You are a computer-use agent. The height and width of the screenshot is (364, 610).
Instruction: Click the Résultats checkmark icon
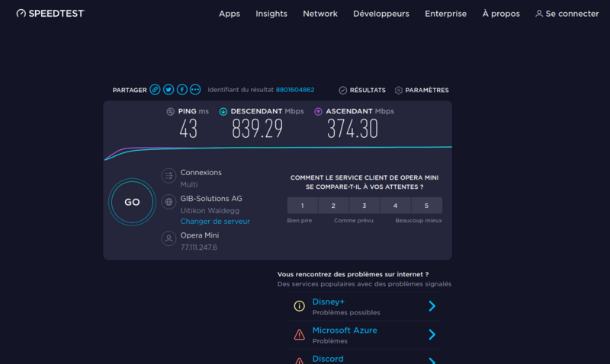[342, 90]
